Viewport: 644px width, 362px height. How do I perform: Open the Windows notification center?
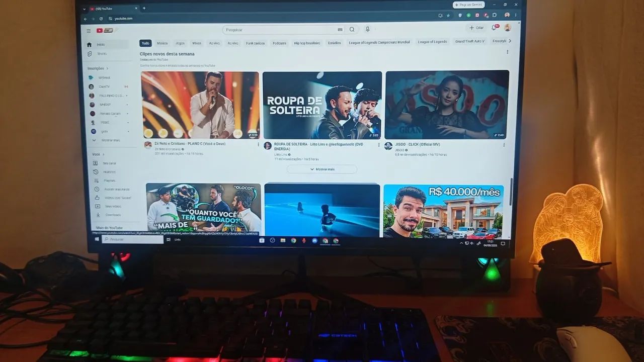(x=503, y=243)
